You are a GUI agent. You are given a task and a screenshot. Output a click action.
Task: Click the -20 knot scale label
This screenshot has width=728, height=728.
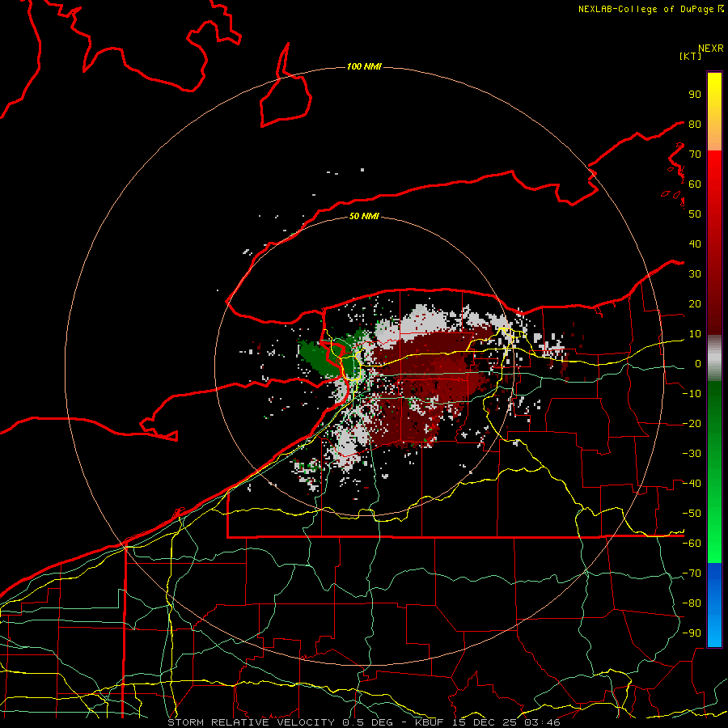692,424
